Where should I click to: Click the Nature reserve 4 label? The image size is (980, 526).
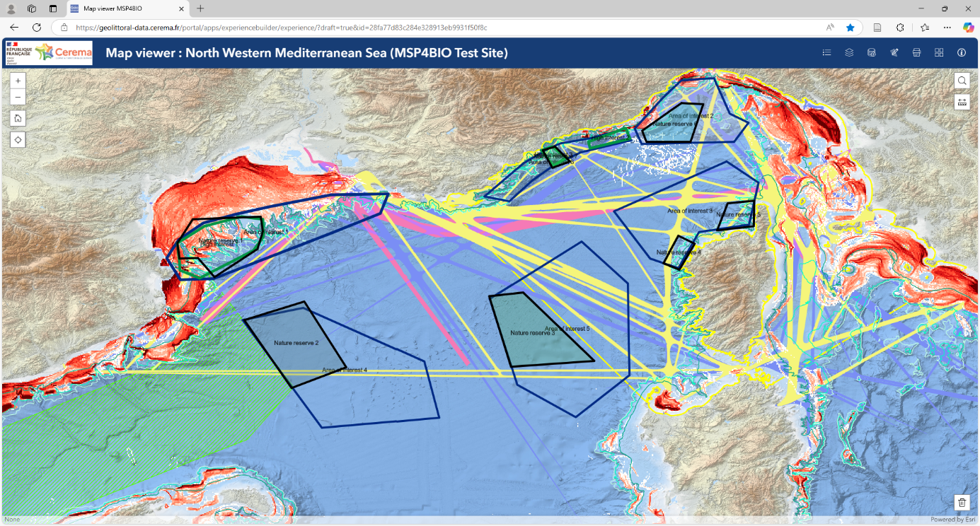click(x=679, y=252)
